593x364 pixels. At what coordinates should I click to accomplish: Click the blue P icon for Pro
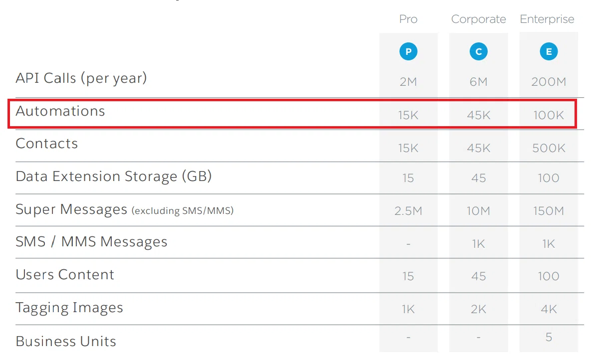pos(408,51)
